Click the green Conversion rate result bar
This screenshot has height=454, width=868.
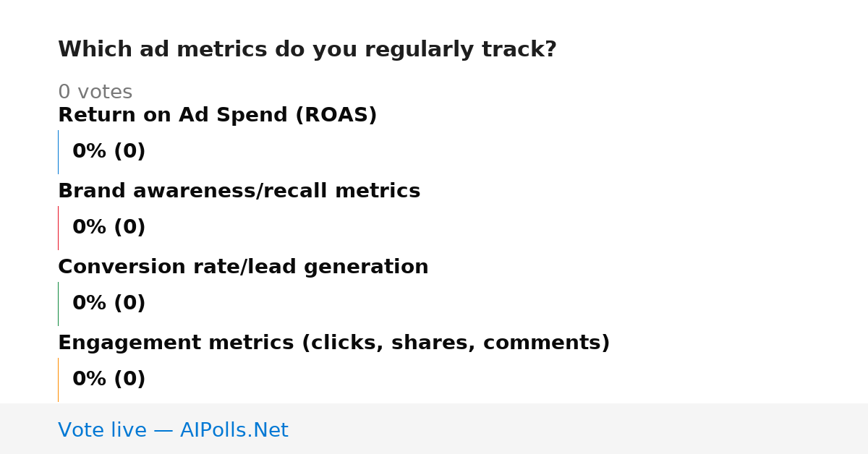click(x=58, y=304)
